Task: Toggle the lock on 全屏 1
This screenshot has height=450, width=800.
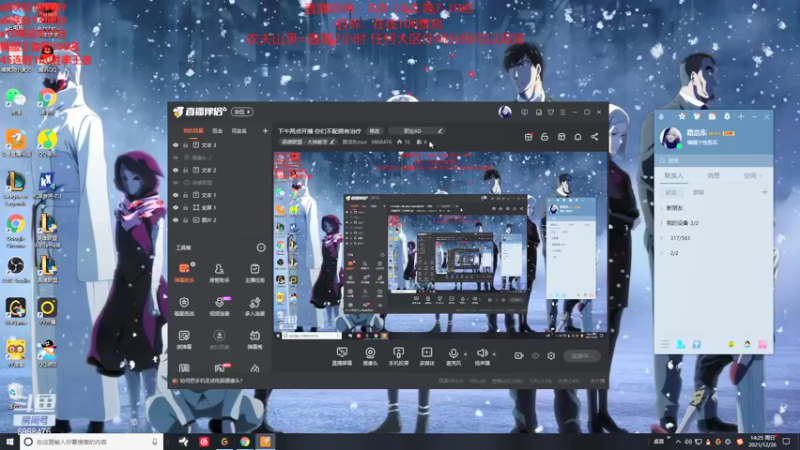Action: tap(186, 208)
